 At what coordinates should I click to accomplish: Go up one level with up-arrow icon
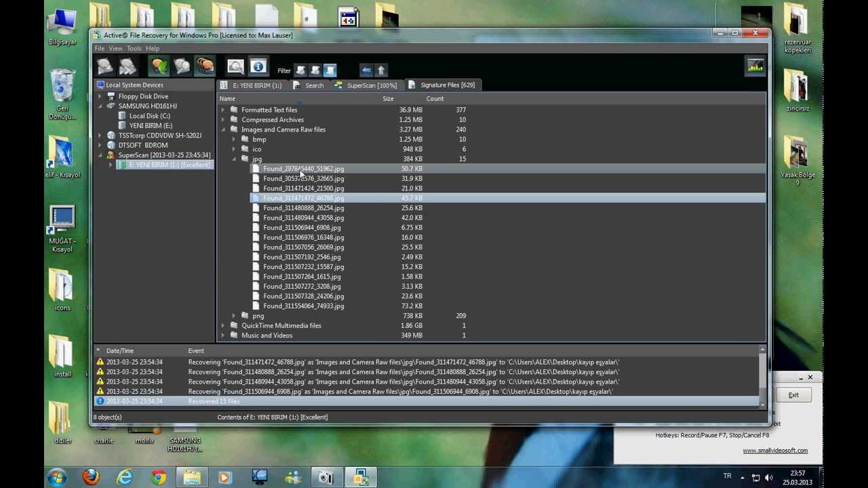click(381, 70)
